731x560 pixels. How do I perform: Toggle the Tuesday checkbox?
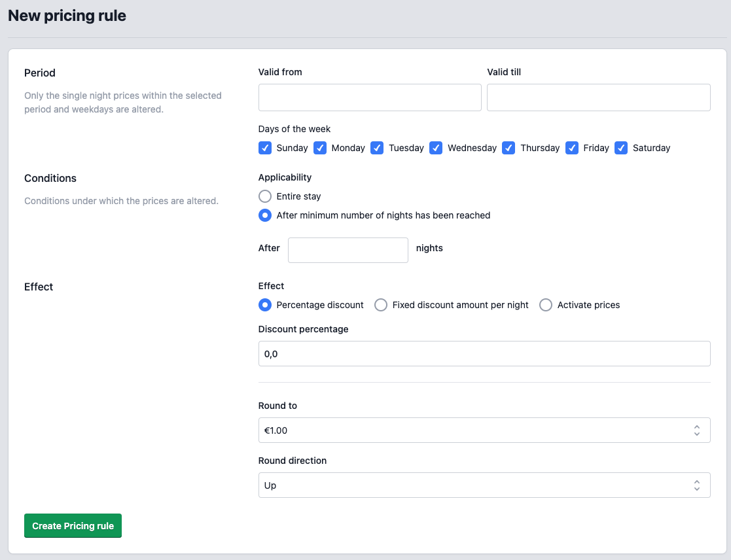coord(377,148)
